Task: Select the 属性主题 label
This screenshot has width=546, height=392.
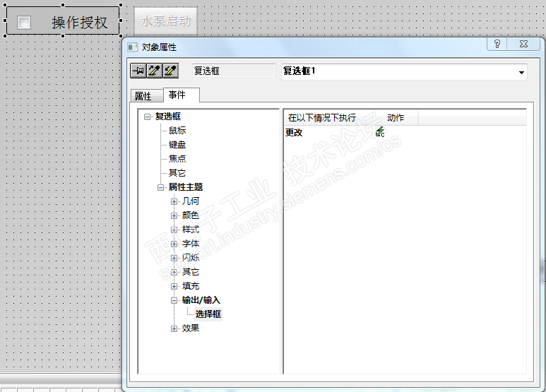Action: pyautogui.click(x=186, y=187)
